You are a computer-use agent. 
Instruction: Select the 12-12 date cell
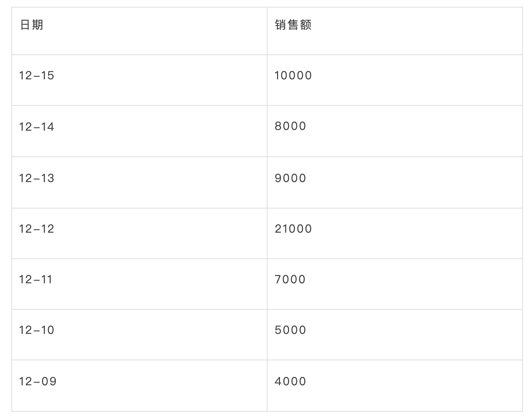tap(139, 233)
